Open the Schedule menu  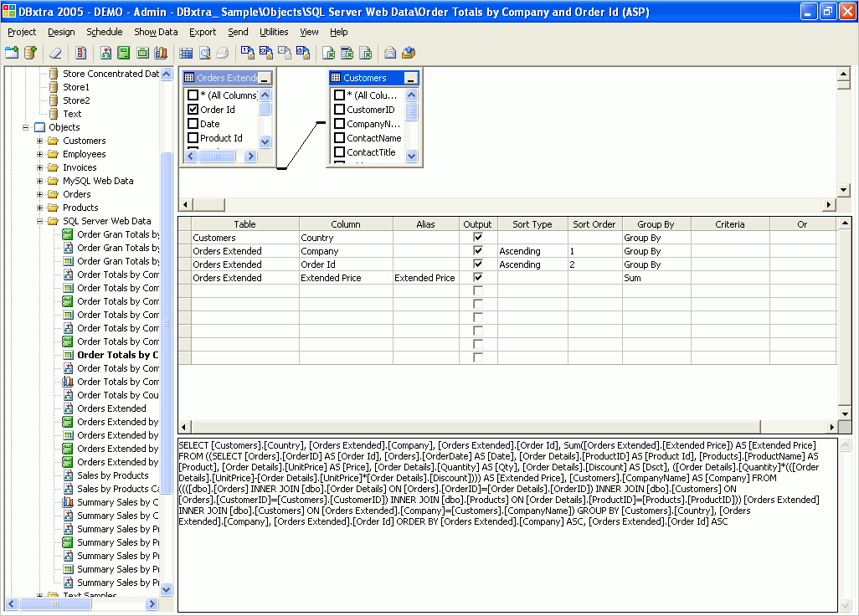pyautogui.click(x=104, y=32)
